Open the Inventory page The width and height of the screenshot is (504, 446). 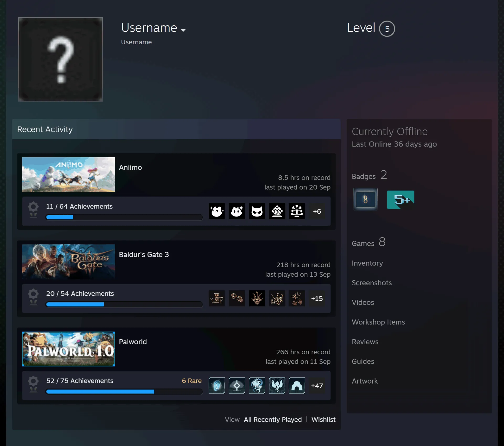[x=367, y=263]
